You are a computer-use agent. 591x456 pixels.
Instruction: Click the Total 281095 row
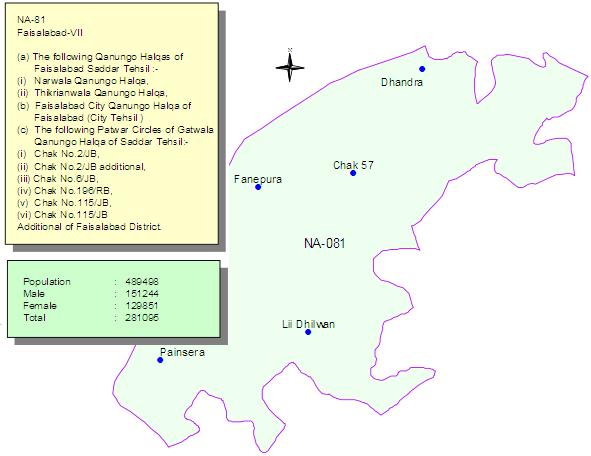91,318
